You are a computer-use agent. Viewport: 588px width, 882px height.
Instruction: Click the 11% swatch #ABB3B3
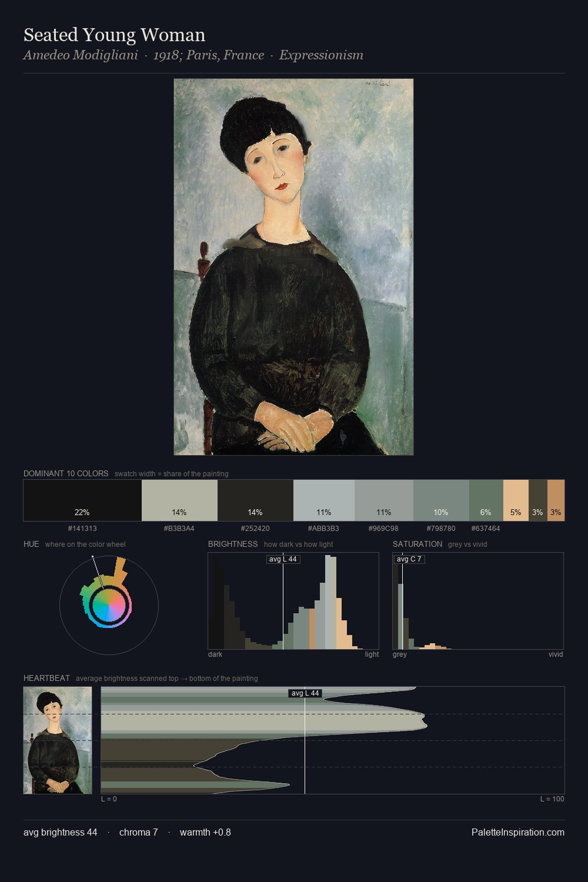(324, 500)
